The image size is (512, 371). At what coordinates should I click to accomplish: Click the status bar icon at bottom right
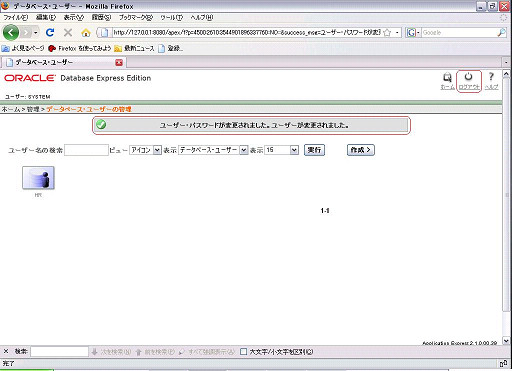[503, 363]
